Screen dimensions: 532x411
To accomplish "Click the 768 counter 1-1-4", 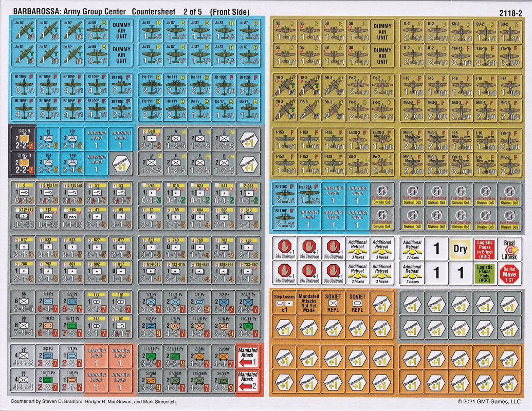I will (x=200, y=248).
